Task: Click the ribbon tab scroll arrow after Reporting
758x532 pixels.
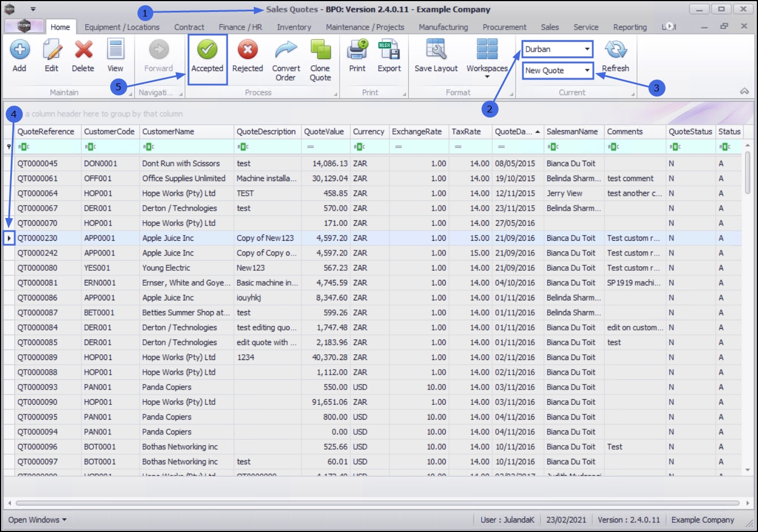Action: click(669, 27)
